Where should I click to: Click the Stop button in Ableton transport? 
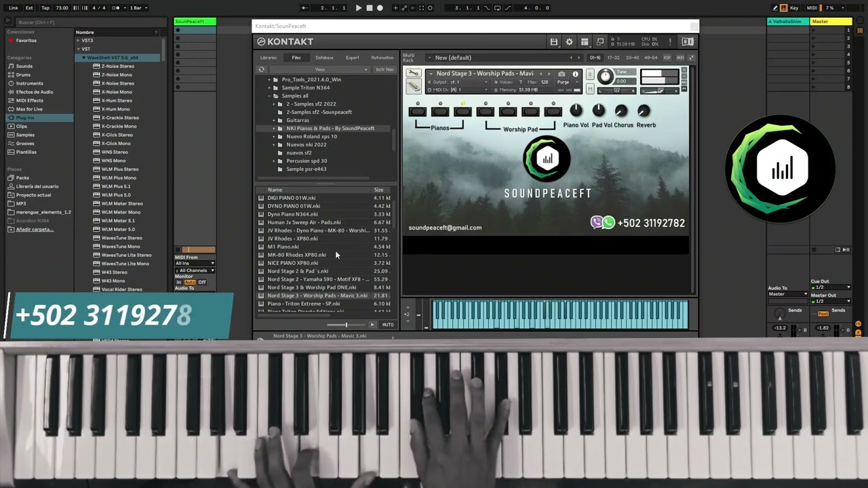(x=369, y=8)
